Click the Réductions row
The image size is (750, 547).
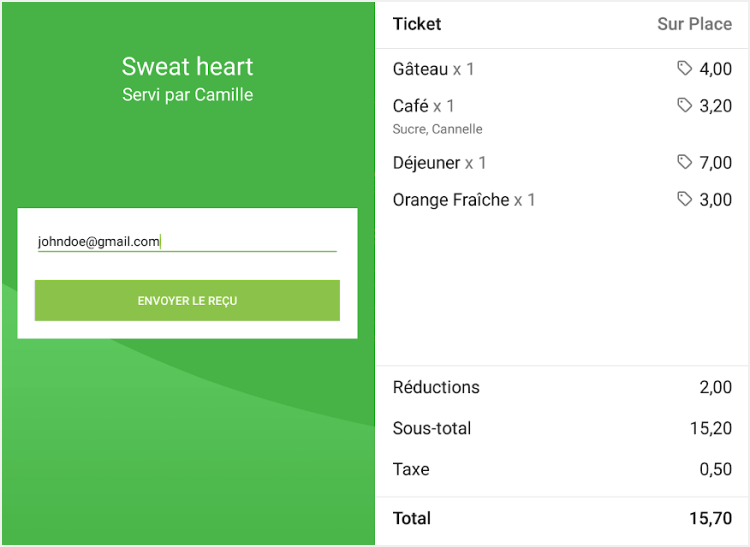click(x=562, y=387)
